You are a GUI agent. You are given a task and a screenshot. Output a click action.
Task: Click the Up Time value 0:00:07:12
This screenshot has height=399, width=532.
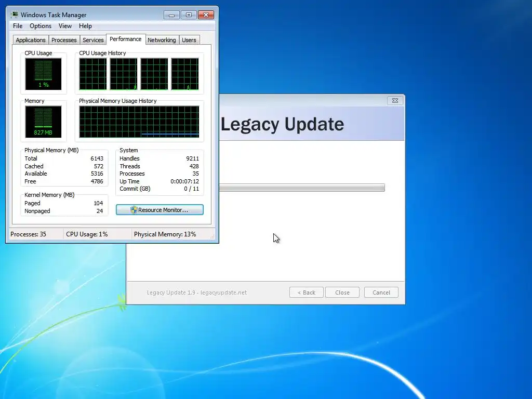point(184,181)
